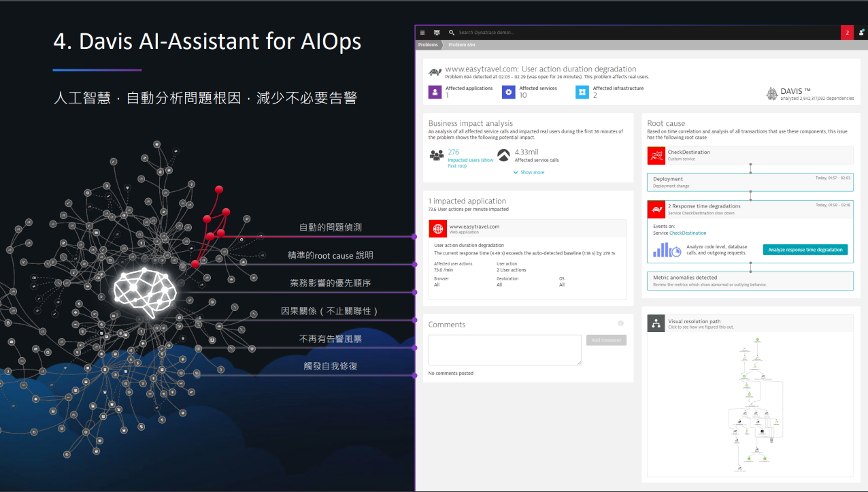Image resolution: width=868 pixels, height=492 pixels.
Task: Click the Affected services count 10
Action: click(x=523, y=96)
